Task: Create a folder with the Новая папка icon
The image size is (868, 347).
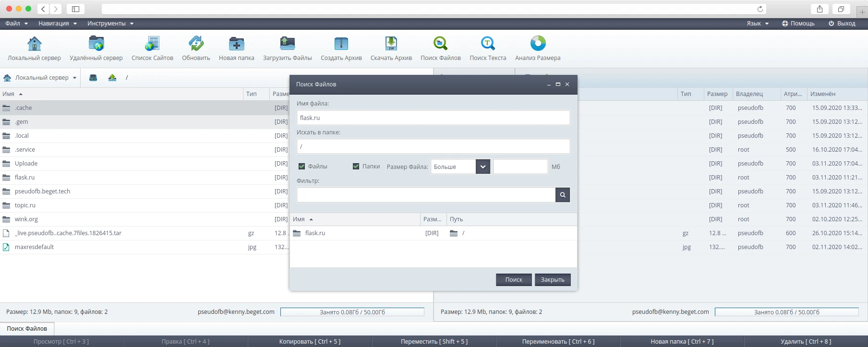Action: 236,44
